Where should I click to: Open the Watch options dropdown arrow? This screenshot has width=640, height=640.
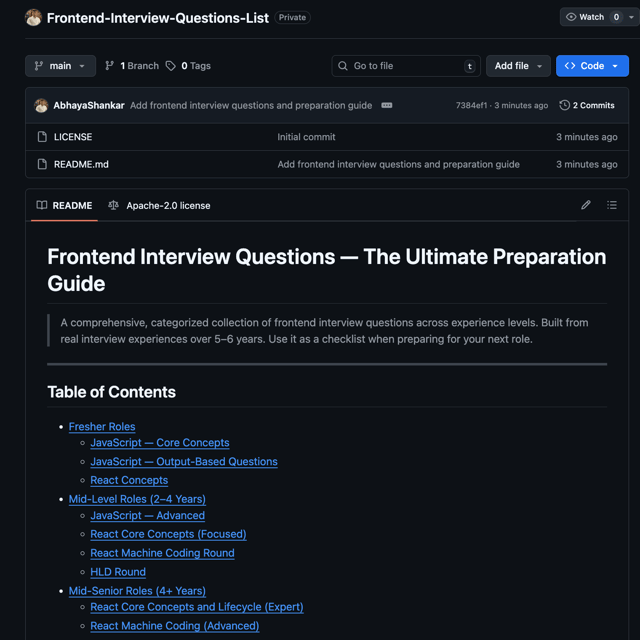[631, 17]
